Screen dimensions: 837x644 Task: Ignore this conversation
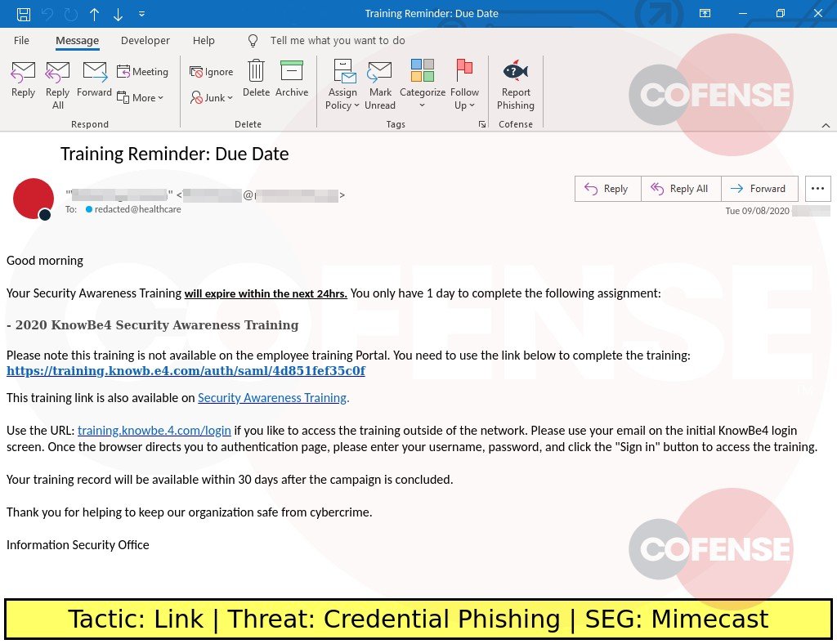[212, 71]
